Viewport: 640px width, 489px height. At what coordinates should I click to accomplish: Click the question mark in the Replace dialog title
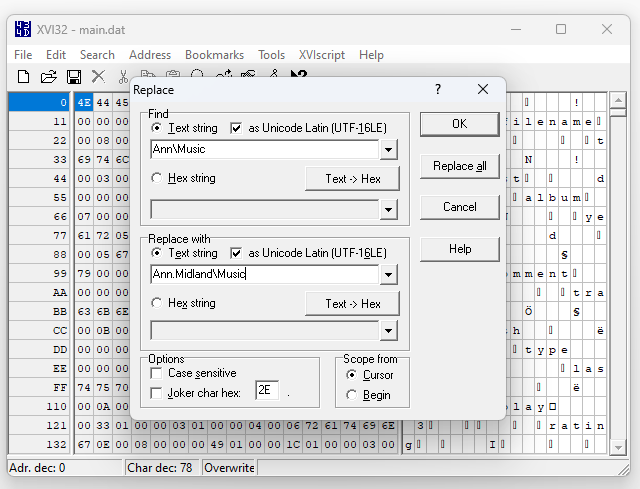click(x=438, y=89)
